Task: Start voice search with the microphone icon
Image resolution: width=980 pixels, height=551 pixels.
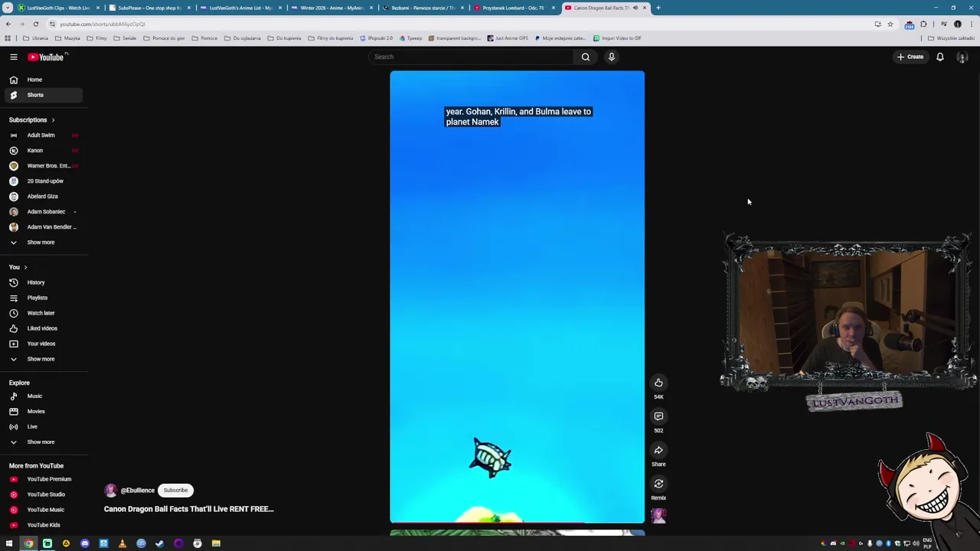Action: click(611, 57)
